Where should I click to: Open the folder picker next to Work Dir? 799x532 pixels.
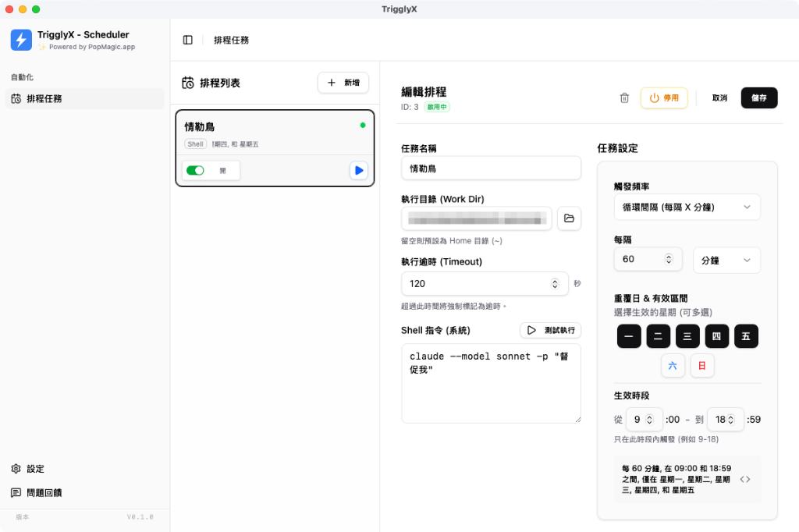569,218
